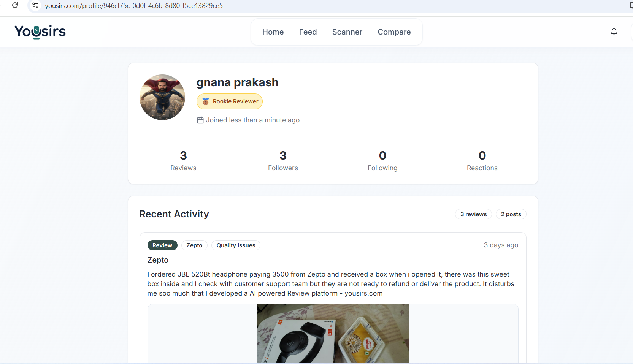Image resolution: width=633 pixels, height=364 pixels.
Task: Select the 'Zepto' brand tag
Action: (x=194, y=245)
